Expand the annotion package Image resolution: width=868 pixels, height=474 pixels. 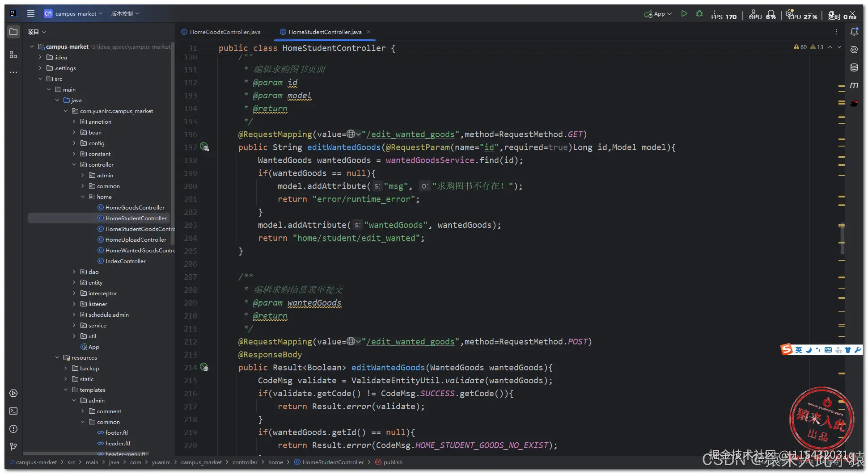[x=74, y=122]
